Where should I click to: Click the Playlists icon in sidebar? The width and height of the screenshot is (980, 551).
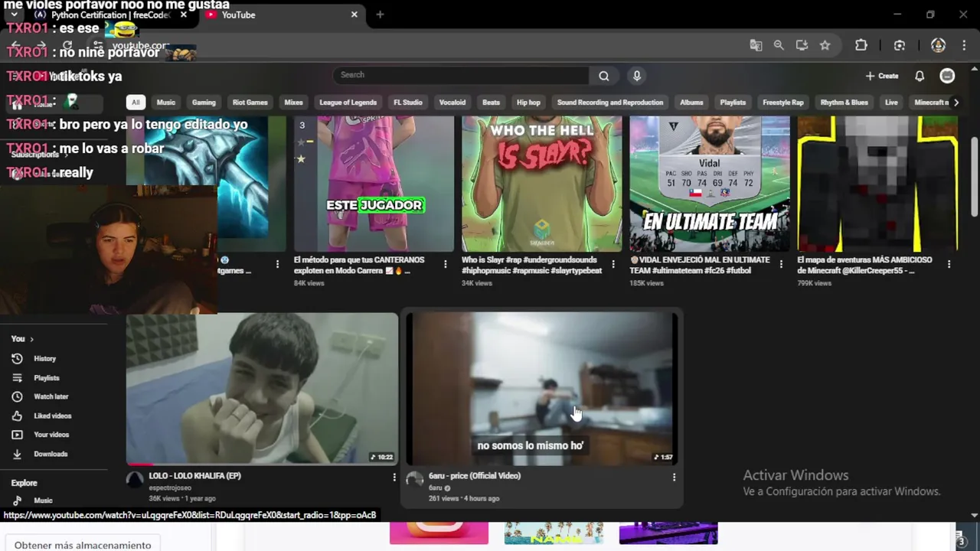click(x=17, y=377)
